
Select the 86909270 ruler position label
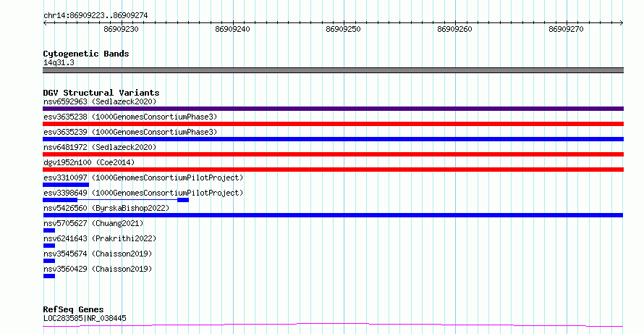click(566, 29)
